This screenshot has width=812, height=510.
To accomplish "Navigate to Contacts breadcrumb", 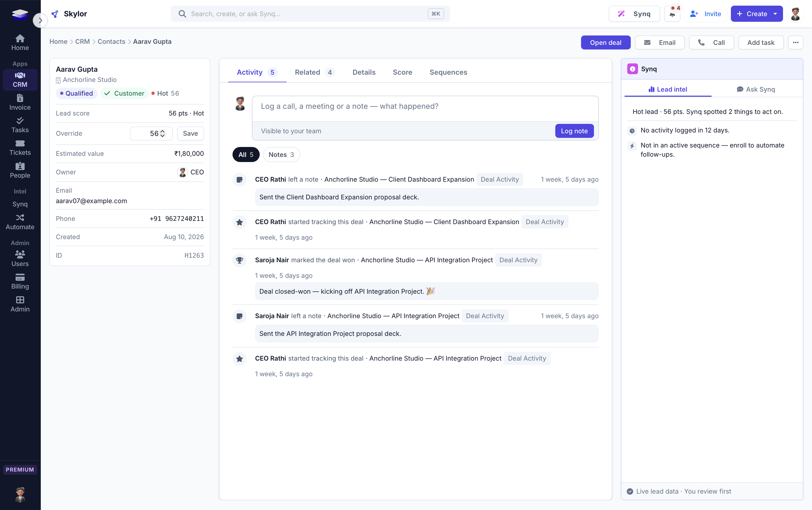I will click(x=111, y=41).
